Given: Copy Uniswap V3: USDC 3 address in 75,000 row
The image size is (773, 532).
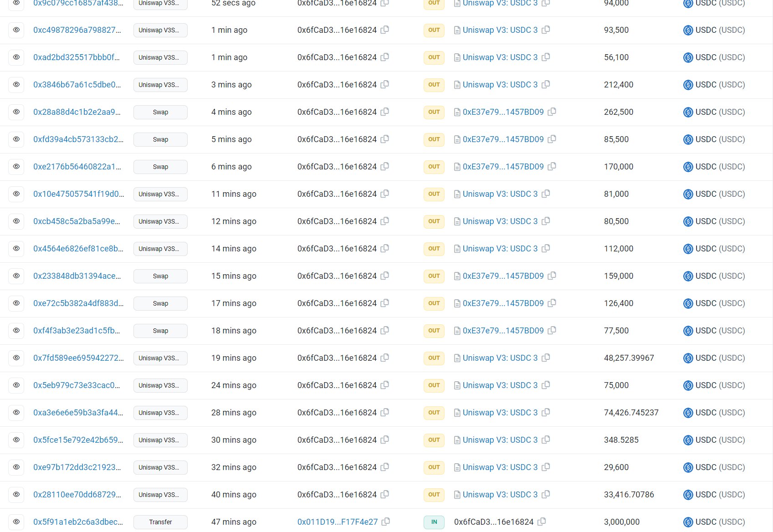Looking at the screenshot, I should click(x=546, y=385).
